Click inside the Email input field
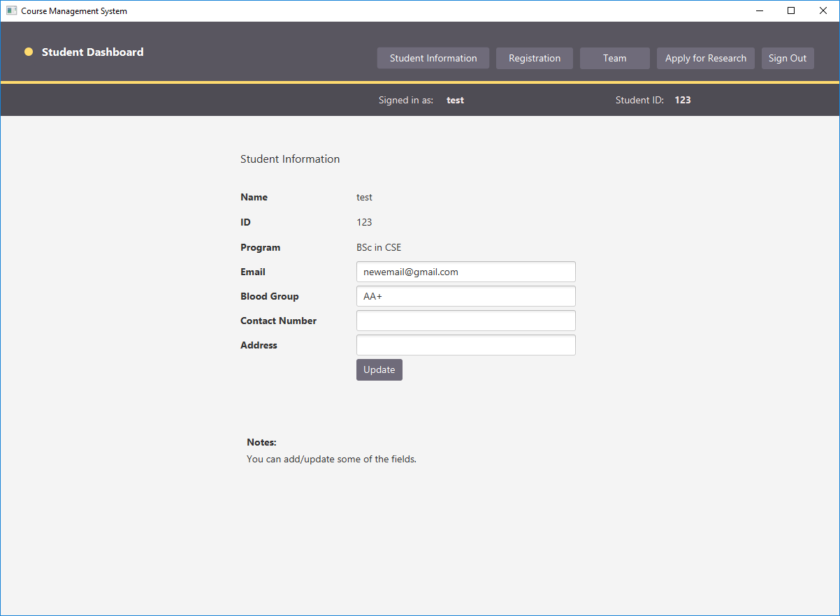The height and width of the screenshot is (616, 840). pos(465,272)
